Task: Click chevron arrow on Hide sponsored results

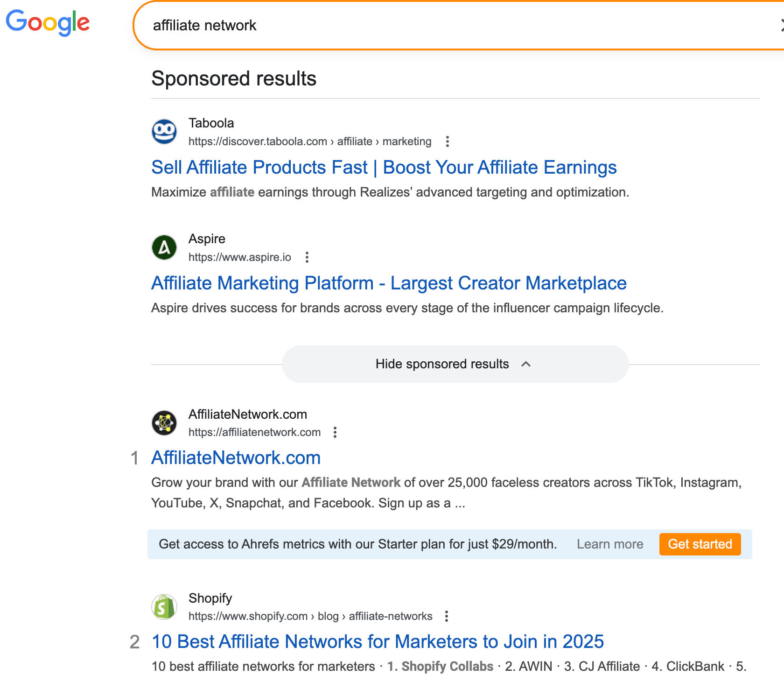Action: click(526, 364)
